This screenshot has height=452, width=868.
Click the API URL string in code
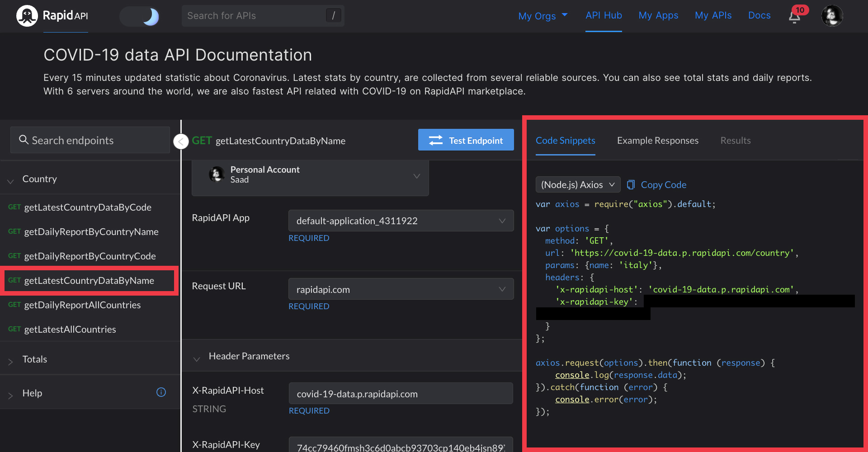(682, 253)
